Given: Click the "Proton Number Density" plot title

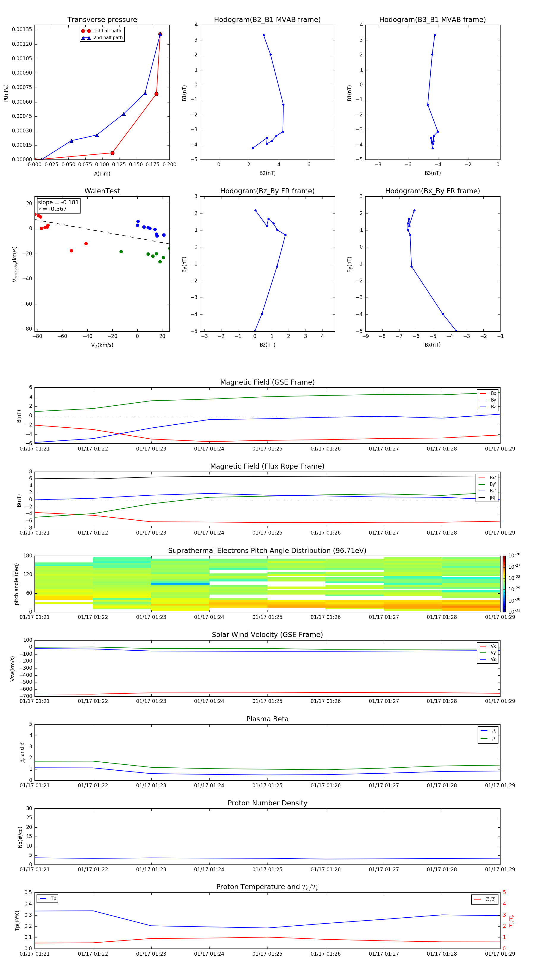Looking at the screenshot, I should click(x=267, y=803).
